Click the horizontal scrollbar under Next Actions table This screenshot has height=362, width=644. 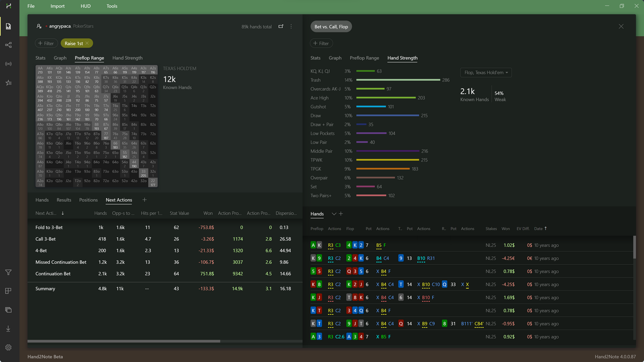[124, 341]
